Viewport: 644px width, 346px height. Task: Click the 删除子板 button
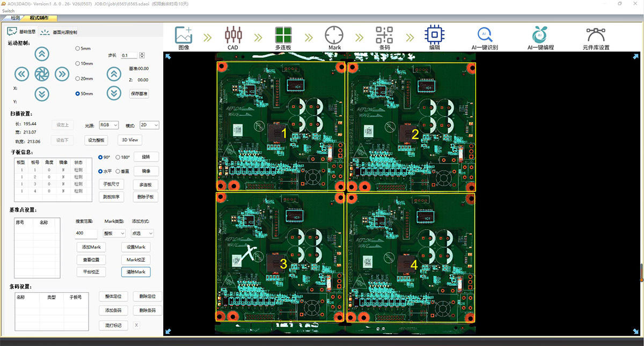coord(146,197)
